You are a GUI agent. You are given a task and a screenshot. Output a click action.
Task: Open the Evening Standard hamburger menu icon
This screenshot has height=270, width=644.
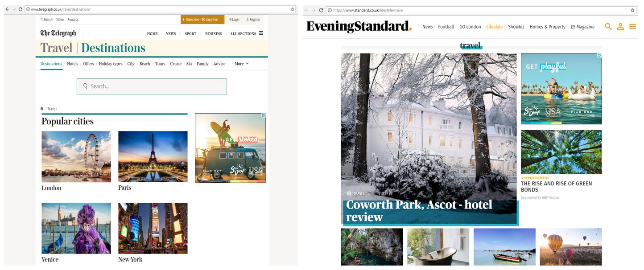[x=632, y=27]
